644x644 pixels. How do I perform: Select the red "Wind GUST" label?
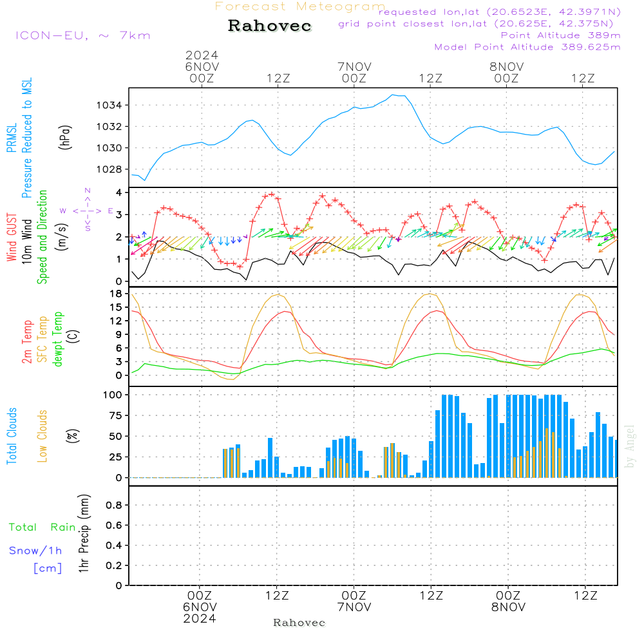[x=12, y=237]
